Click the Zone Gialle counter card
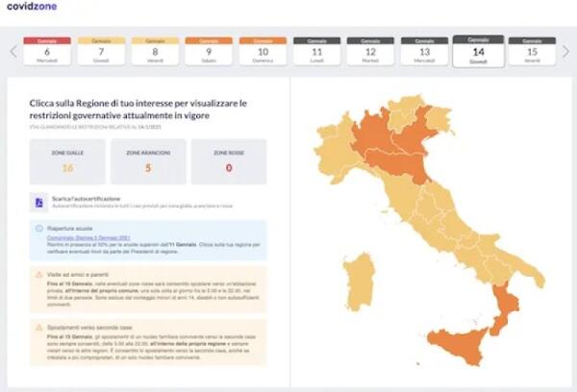Image resolution: width=577 pixels, height=392 pixels. (67, 162)
